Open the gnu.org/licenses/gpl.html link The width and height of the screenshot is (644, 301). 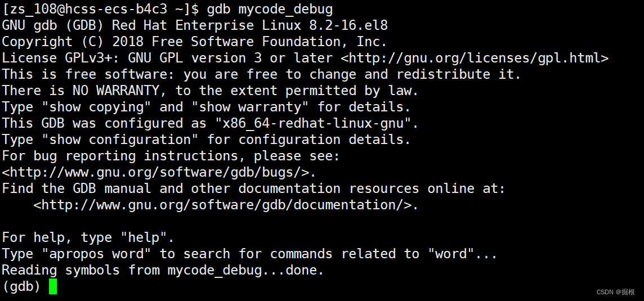[475, 59]
